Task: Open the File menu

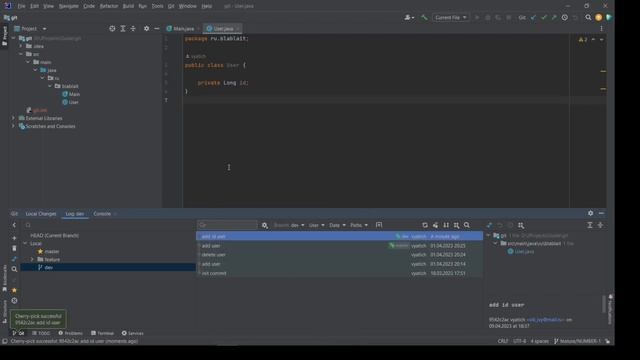Action: coord(21,6)
